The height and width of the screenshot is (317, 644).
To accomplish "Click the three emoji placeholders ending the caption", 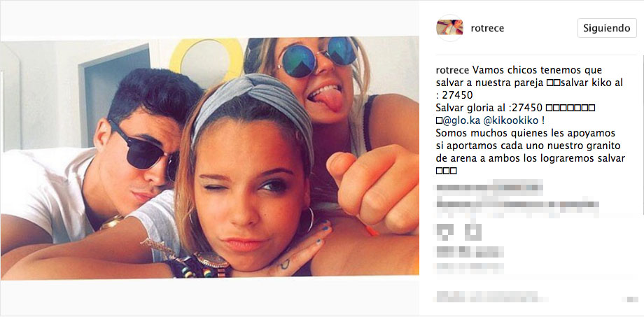I will 446,171.
